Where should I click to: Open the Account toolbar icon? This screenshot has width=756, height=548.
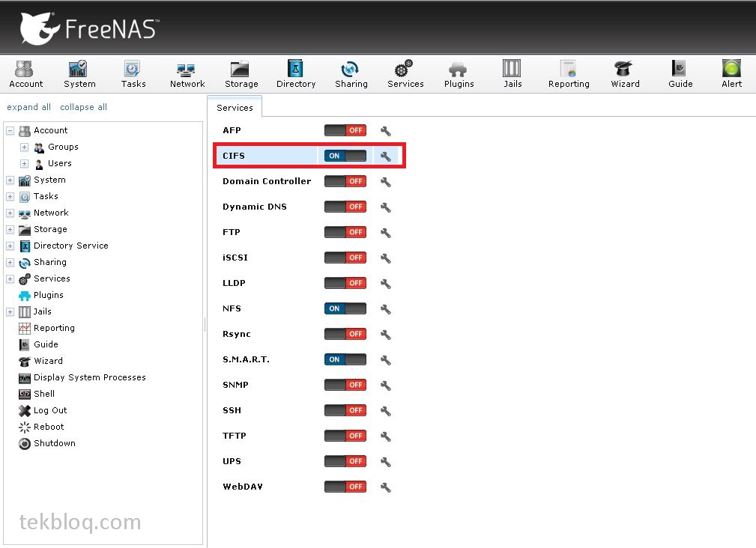[x=25, y=73]
